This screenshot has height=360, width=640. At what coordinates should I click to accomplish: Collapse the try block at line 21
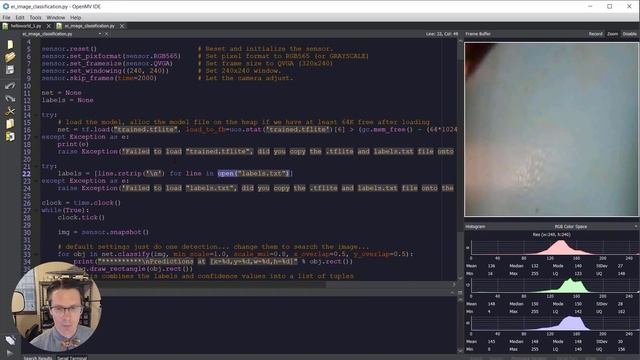36,167
